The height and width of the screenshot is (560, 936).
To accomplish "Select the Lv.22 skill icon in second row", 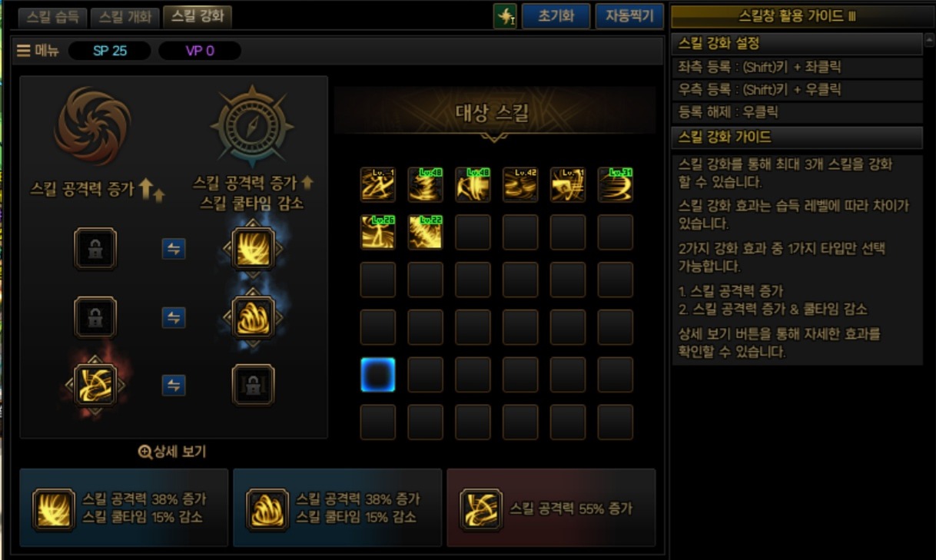I will click(x=426, y=232).
